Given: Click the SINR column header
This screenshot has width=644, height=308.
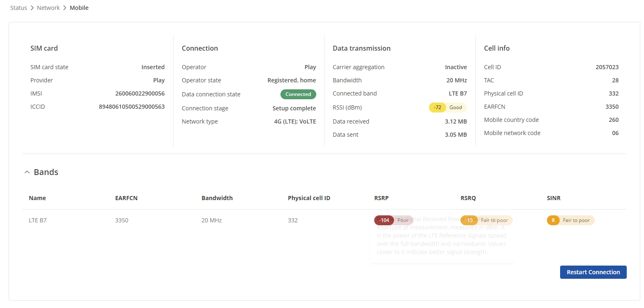Looking at the screenshot, I should [554, 198].
